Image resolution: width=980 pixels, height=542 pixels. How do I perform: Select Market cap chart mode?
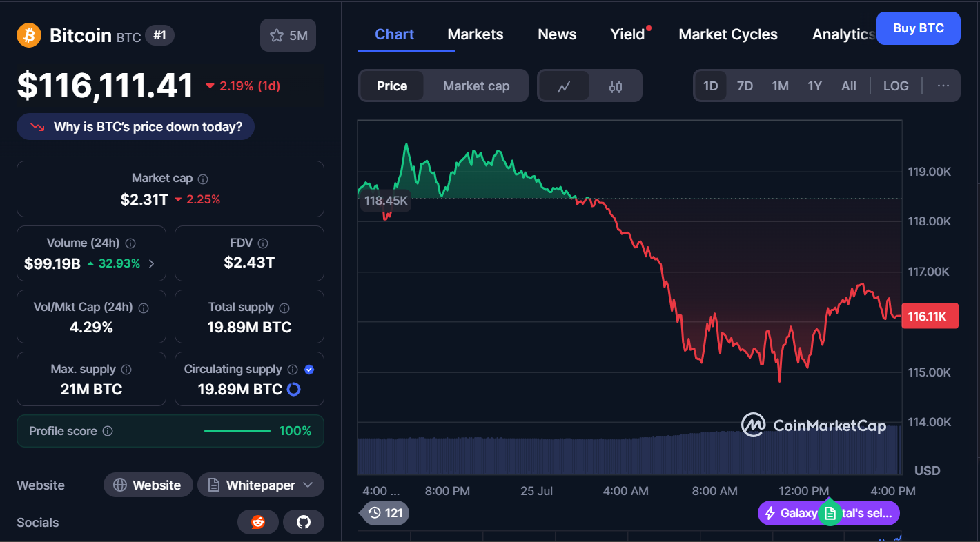[x=476, y=86]
